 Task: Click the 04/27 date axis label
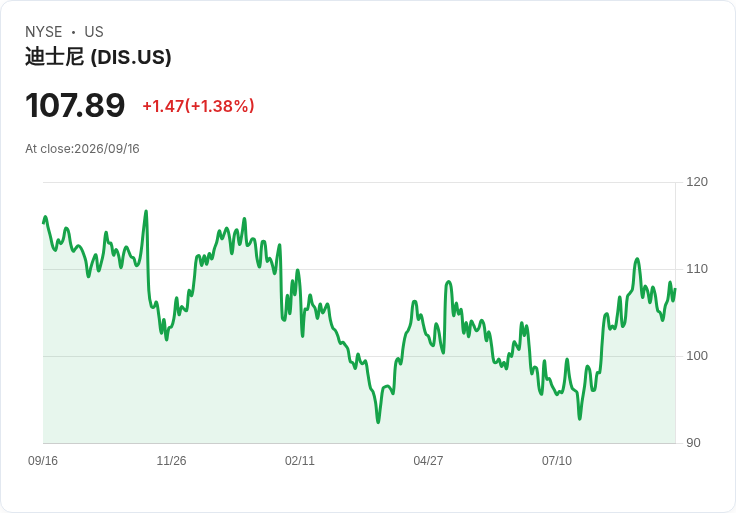tap(428, 461)
